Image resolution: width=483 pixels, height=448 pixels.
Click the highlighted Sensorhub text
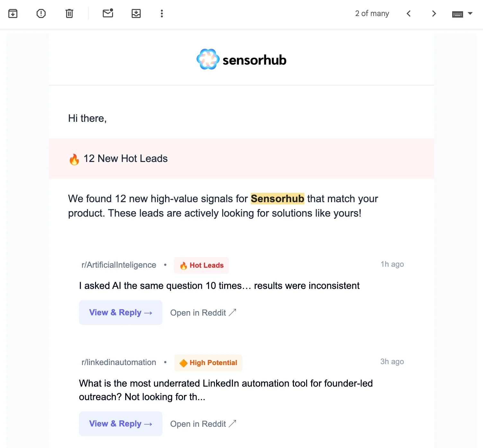[277, 199]
